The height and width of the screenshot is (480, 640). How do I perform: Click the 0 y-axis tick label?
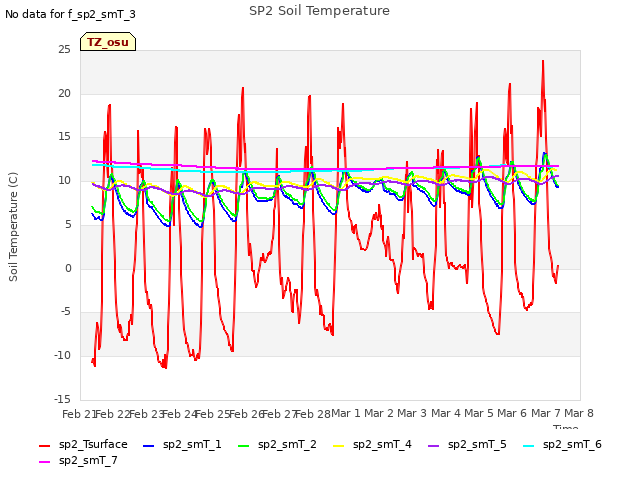point(68,268)
